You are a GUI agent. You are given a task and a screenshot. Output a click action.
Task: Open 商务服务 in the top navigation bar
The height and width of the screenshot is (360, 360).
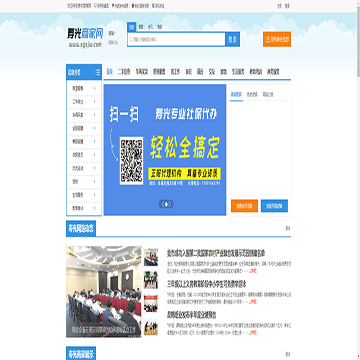(x=273, y=72)
